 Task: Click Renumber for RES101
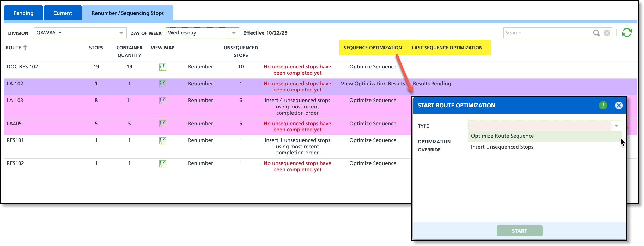201,140
